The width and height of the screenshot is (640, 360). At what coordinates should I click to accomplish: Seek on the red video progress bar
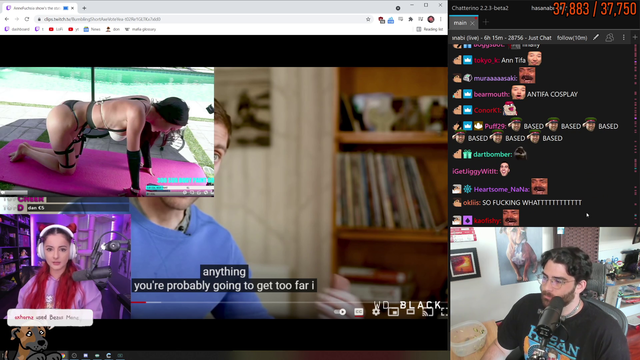click(x=138, y=302)
